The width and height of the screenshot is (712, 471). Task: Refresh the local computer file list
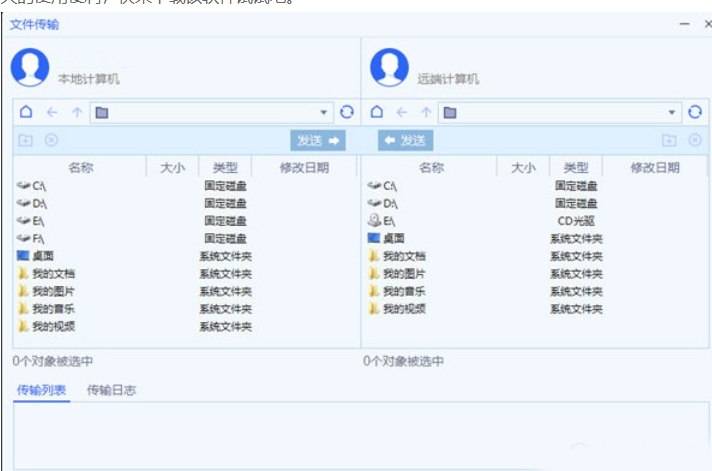click(346, 113)
